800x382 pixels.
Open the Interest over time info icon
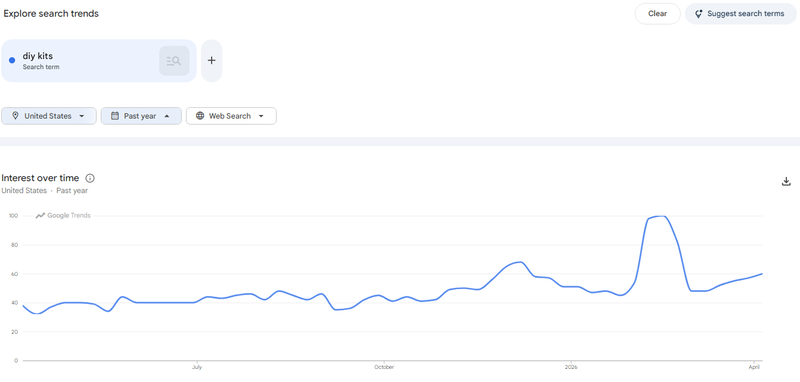[x=90, y=178]
